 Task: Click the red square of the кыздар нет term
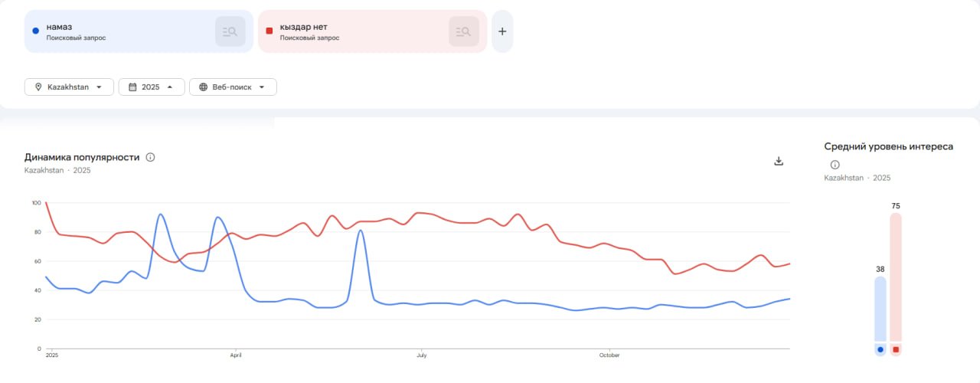tap(269, 31)
